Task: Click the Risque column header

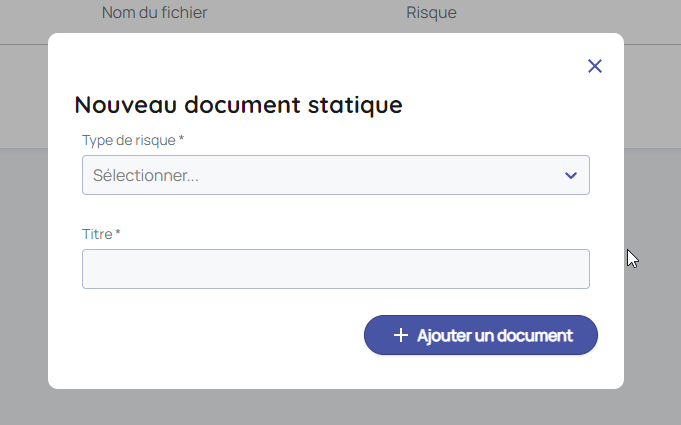Action: coord(431,13)
